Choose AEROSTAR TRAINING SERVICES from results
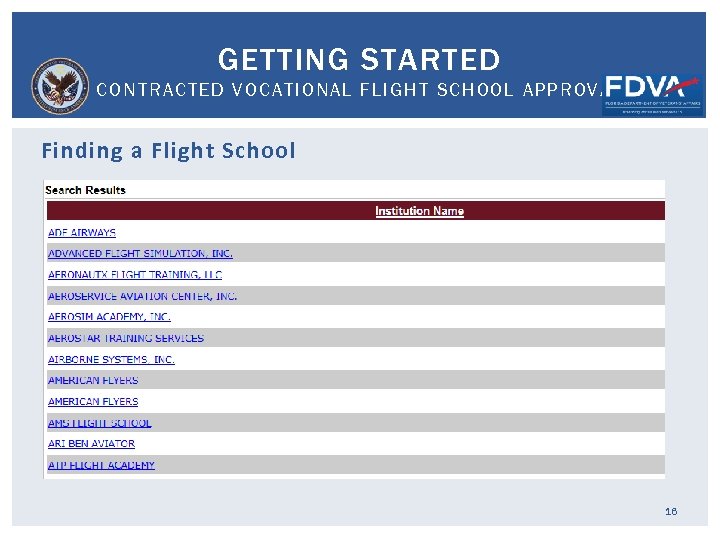The width and height of the screenshot is (720, 540). point(126,338)
